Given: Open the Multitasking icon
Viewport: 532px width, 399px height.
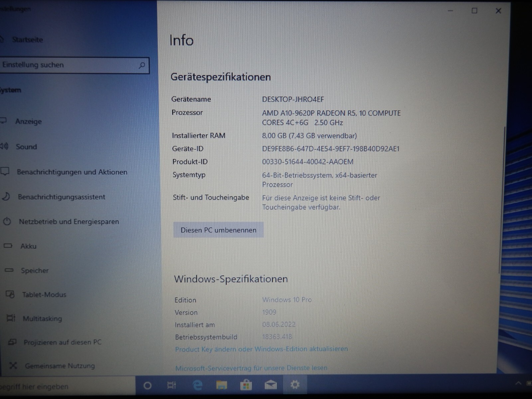Looking at the screenshot, I should [x=11, y=318].
